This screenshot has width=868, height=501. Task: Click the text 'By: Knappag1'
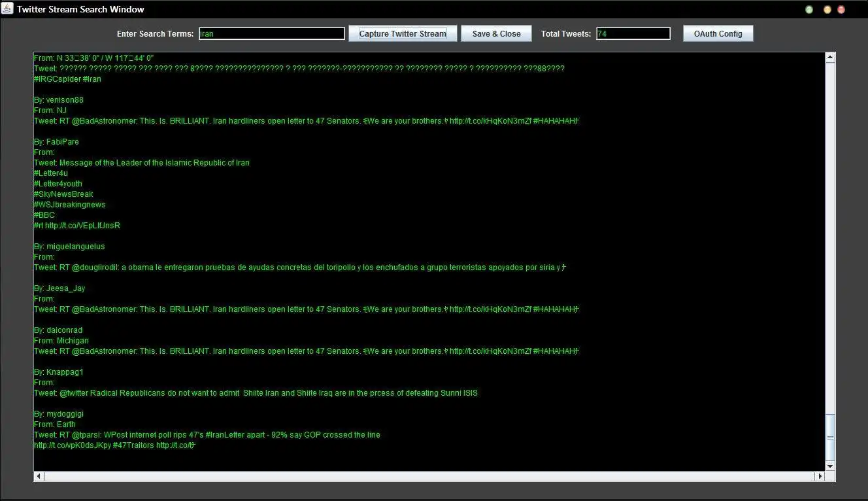59,372
